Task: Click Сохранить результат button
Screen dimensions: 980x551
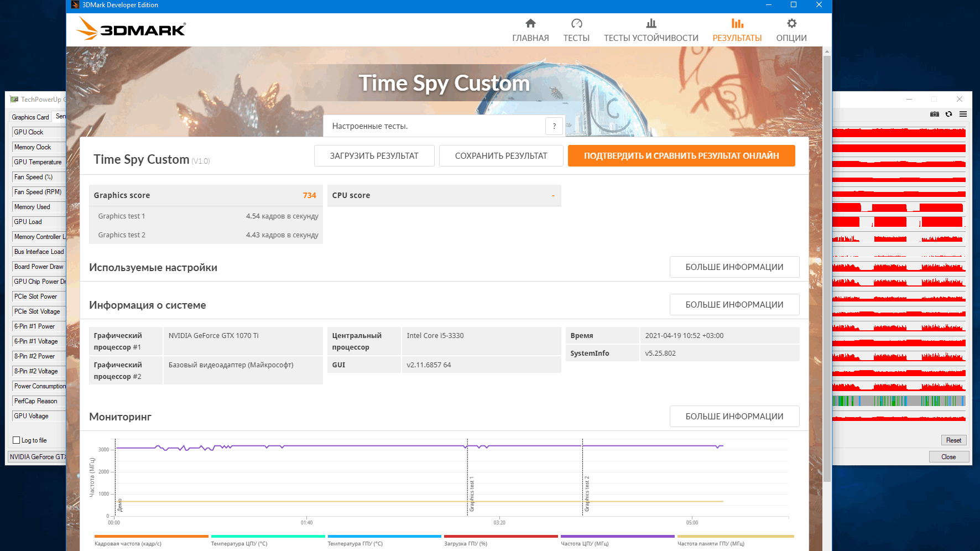Action: [501, 155]
